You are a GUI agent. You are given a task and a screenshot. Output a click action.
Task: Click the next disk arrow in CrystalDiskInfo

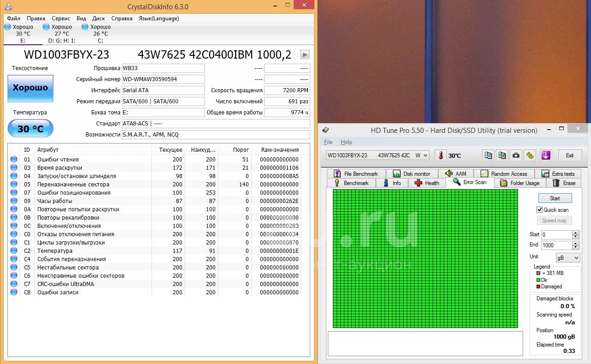click(x=305, y=54)
